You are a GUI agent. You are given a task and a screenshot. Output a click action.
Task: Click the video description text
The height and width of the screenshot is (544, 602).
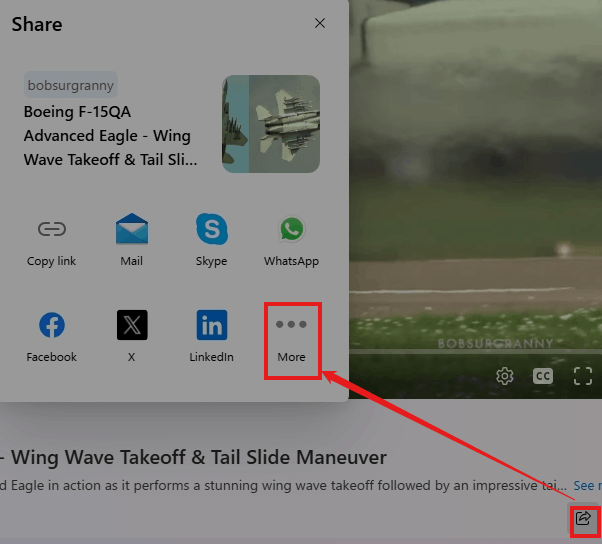tap(283, 485)
